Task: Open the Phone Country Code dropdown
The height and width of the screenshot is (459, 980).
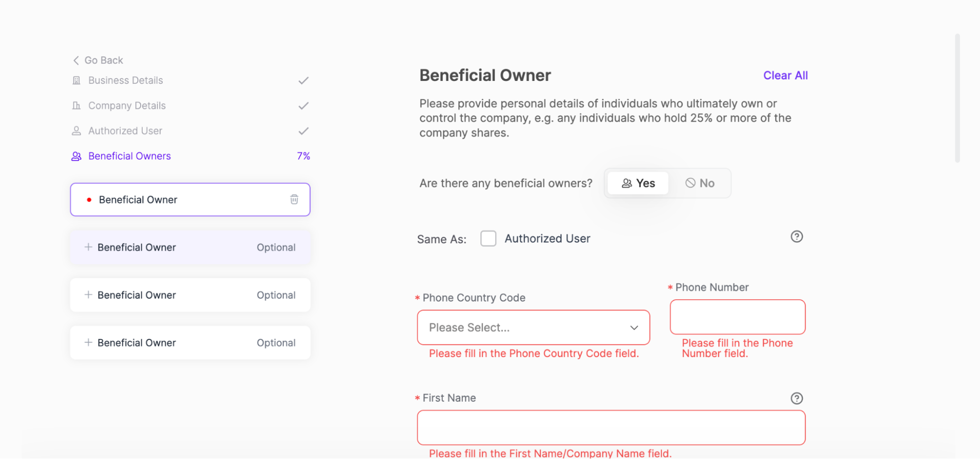Action: (533, 328)
